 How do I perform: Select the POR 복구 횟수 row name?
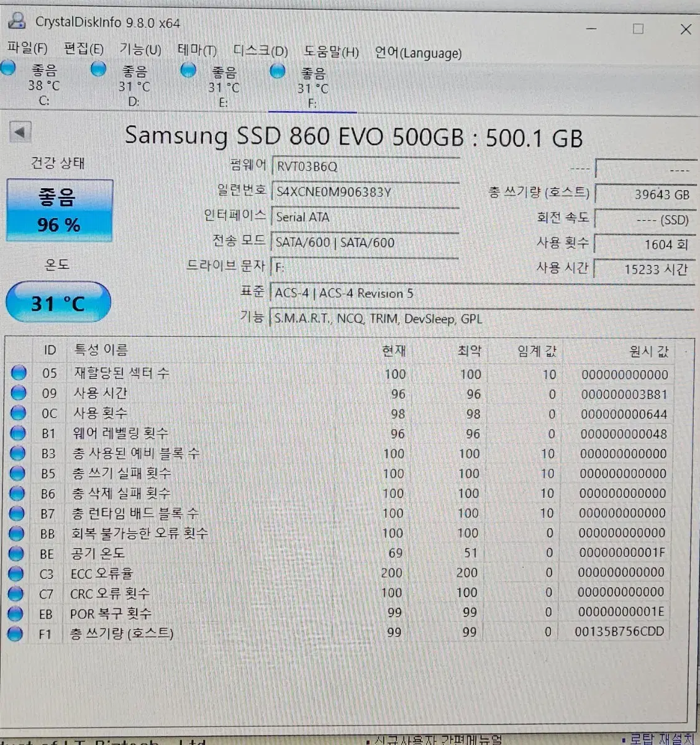(111, 613)
